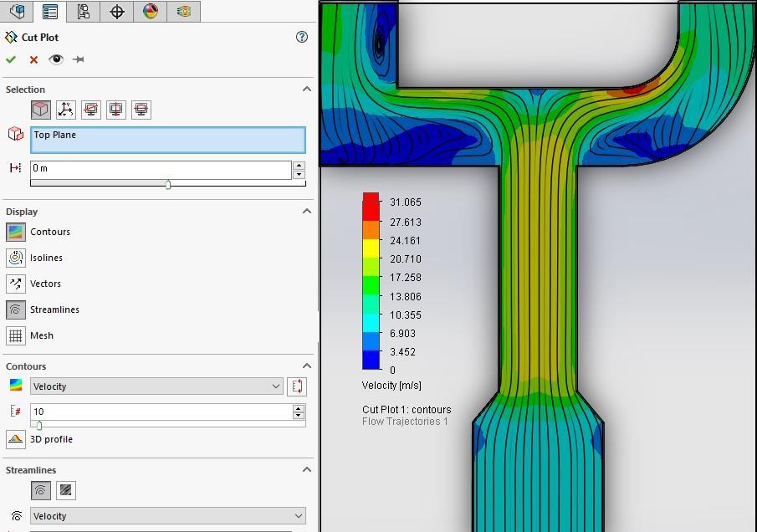Open the Flow Simulation analysis tab
The height and width of the screenshot is (532, 757).
(183, 11)
